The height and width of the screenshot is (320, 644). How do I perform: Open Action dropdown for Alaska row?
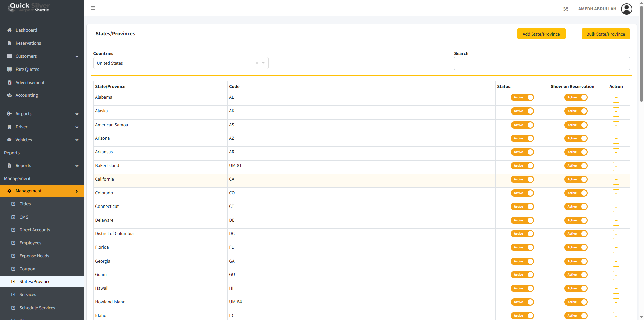[616, 112]
